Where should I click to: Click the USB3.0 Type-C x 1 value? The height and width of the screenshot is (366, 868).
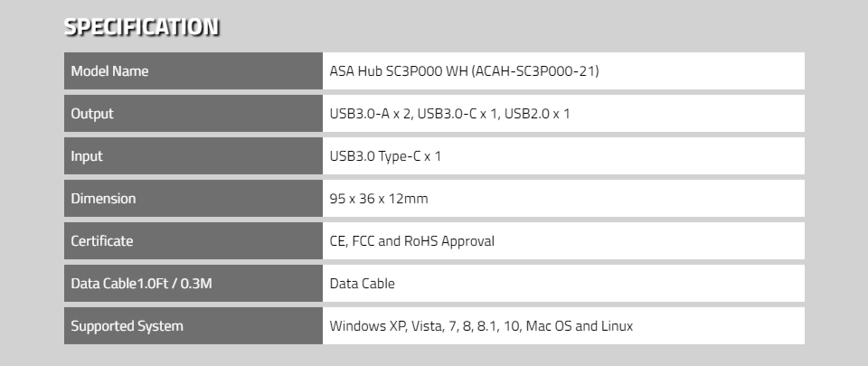coord(385,156)
